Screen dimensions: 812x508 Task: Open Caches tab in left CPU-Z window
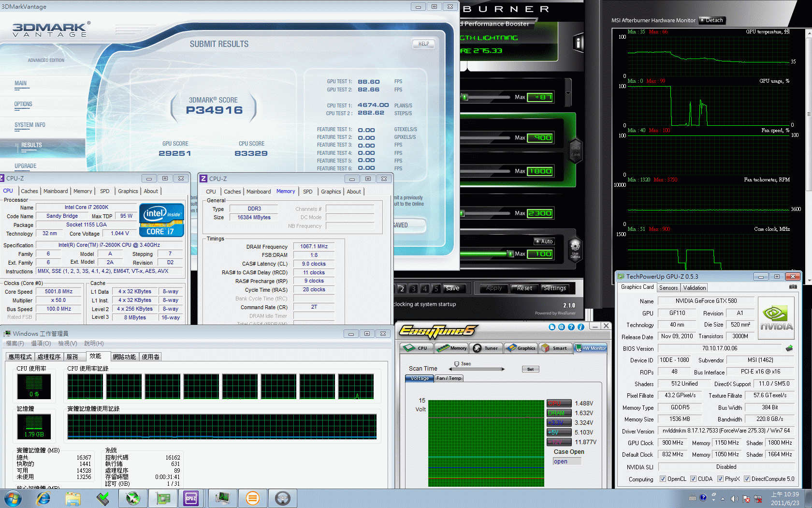29,191
